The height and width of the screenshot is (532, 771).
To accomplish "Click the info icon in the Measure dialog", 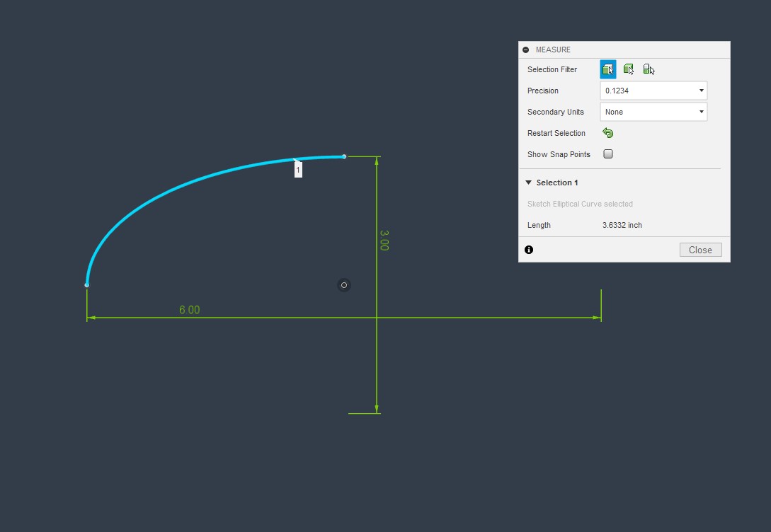I will [529, 249].
